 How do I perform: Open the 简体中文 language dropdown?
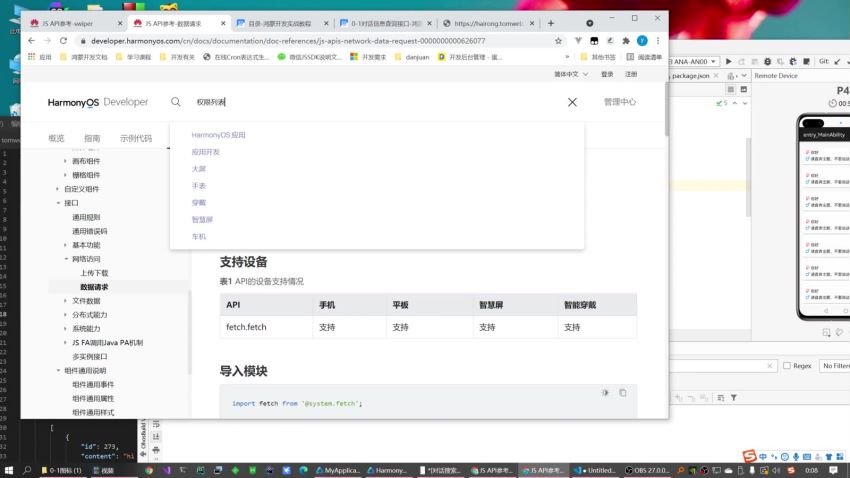coord(571,74)
